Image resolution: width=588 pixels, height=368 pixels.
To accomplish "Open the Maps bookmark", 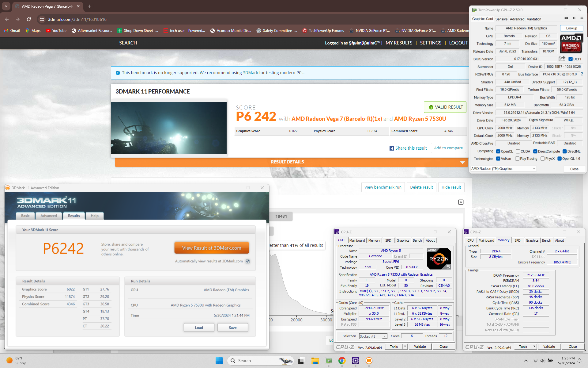I will pyautogui.click(x=33, y=31).
